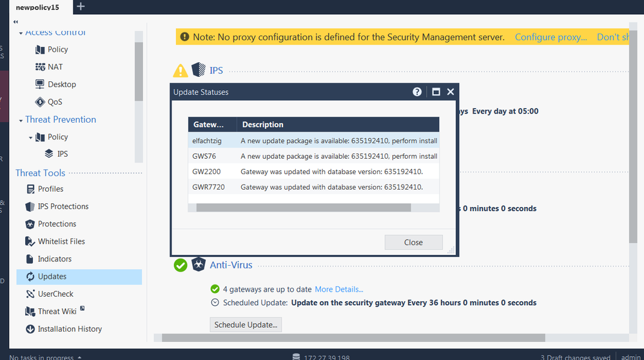Select the GWR7720 gateway row
Image resolution: width=644 pixels, height=360 pixels.
[314, 187]
